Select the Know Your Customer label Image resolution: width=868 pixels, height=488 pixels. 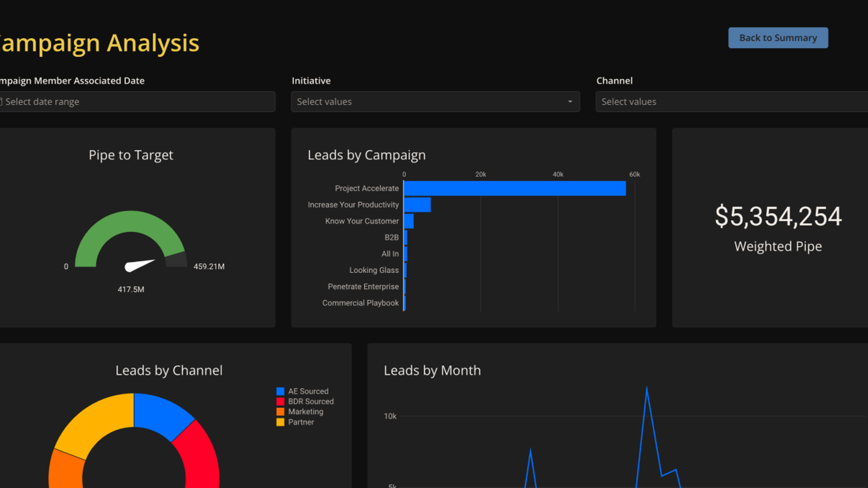[362, 221]
